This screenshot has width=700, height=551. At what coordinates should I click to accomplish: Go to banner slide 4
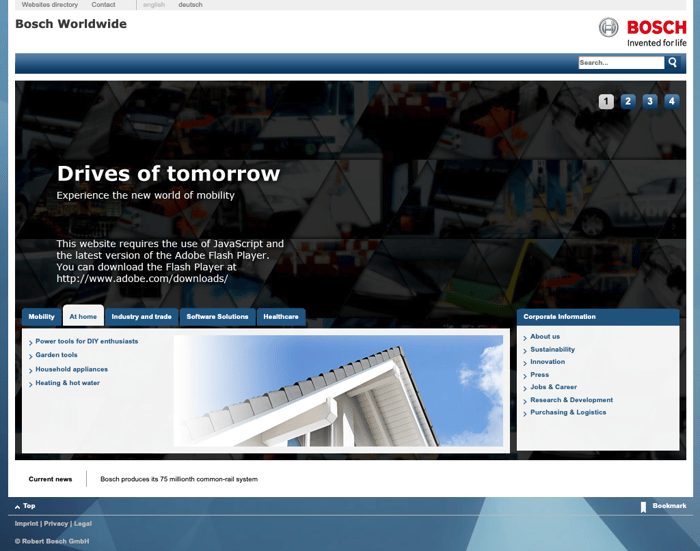click(671, 101)
